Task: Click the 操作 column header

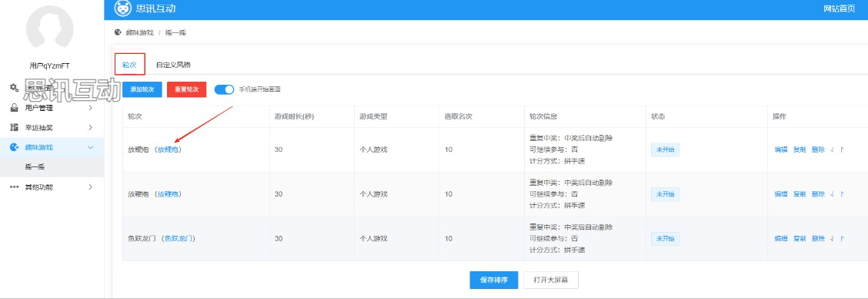Action: [x=780, y=117]
